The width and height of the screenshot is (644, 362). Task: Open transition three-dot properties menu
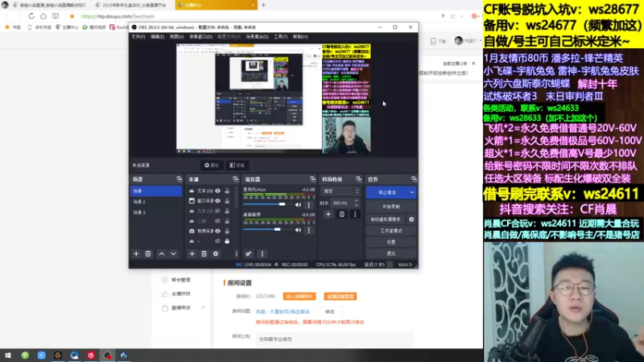pos(355,214)
